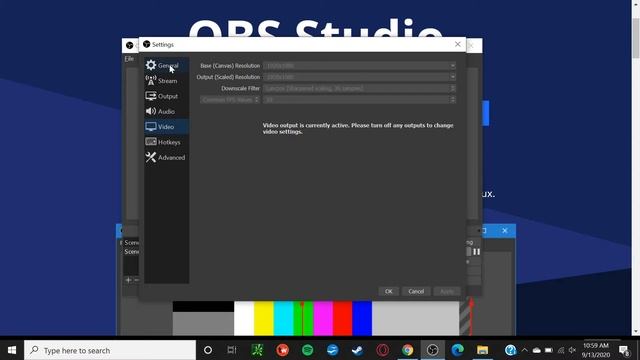
Task: Click the add scene plus button
Action: click(x=128, y=280)
